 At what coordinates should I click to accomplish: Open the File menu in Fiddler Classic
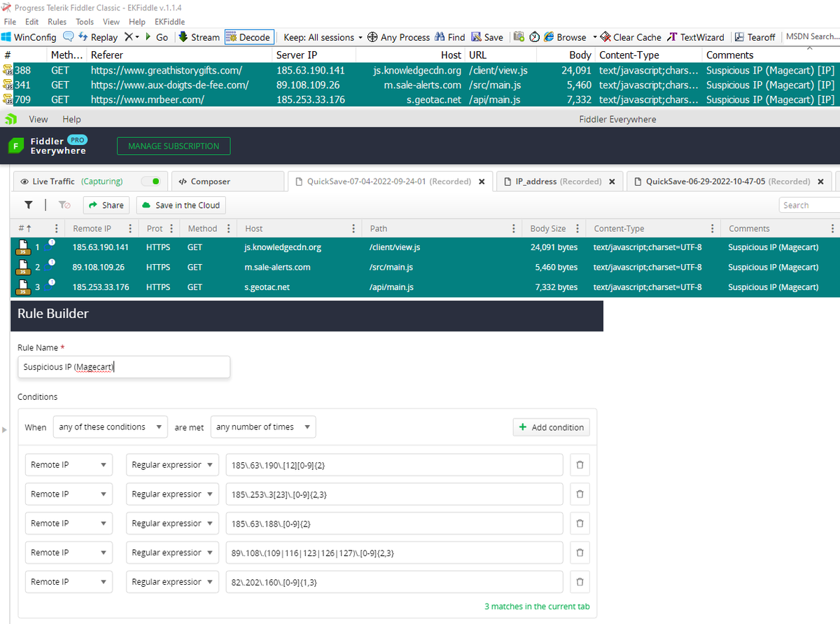[10, 22]
